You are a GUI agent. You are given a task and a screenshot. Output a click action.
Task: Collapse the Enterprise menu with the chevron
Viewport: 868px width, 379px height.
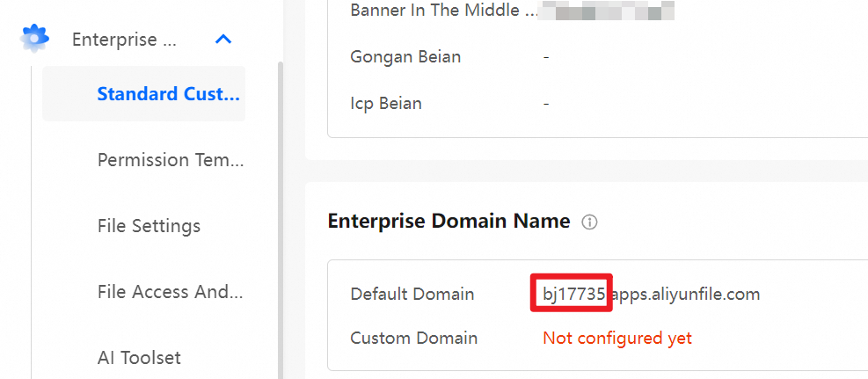click(223, 40)
